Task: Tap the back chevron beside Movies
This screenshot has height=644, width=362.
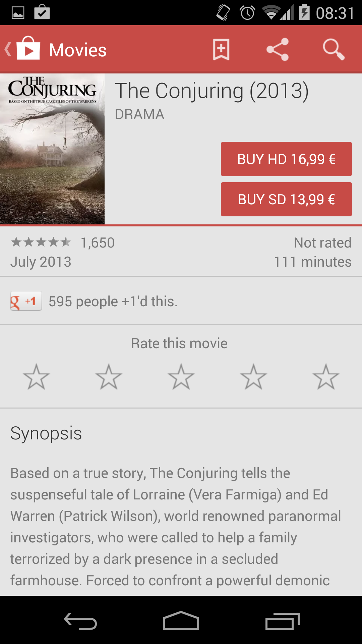Action: click(x=8, y=49)
